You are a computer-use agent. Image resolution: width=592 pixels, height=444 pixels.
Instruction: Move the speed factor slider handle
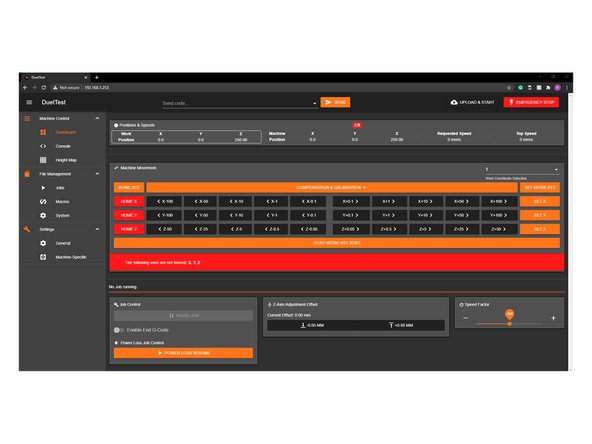(x=510, y=324)
